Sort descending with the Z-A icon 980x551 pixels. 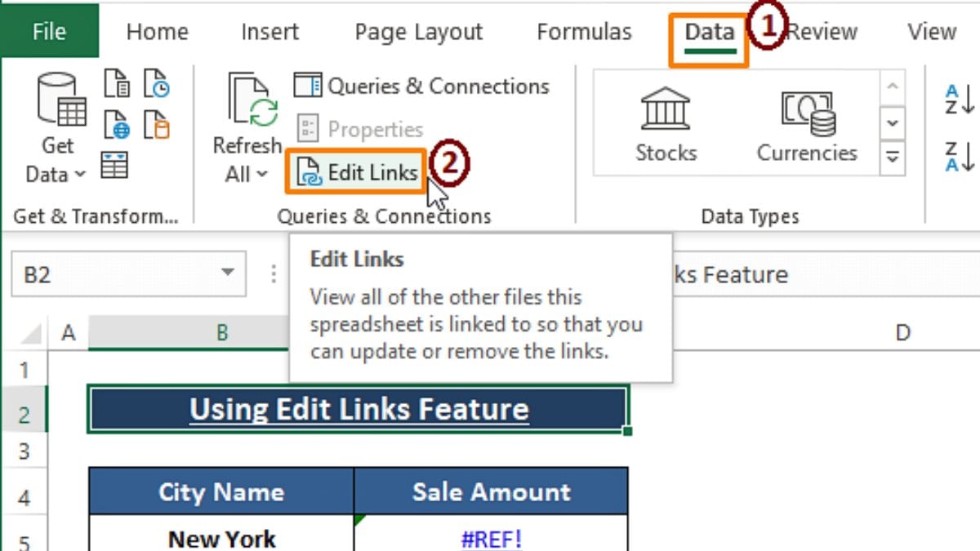coord(959,155)
